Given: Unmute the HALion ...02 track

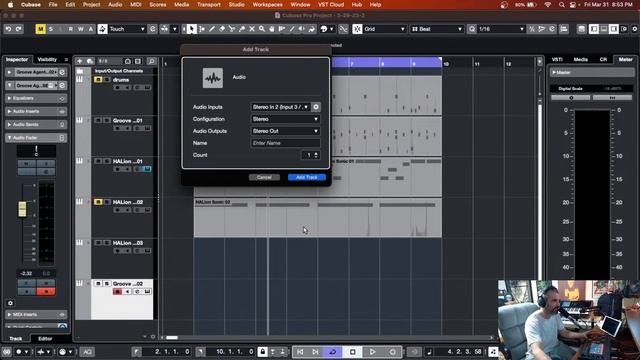Looking at the screenshot, I should coord(98,202).
